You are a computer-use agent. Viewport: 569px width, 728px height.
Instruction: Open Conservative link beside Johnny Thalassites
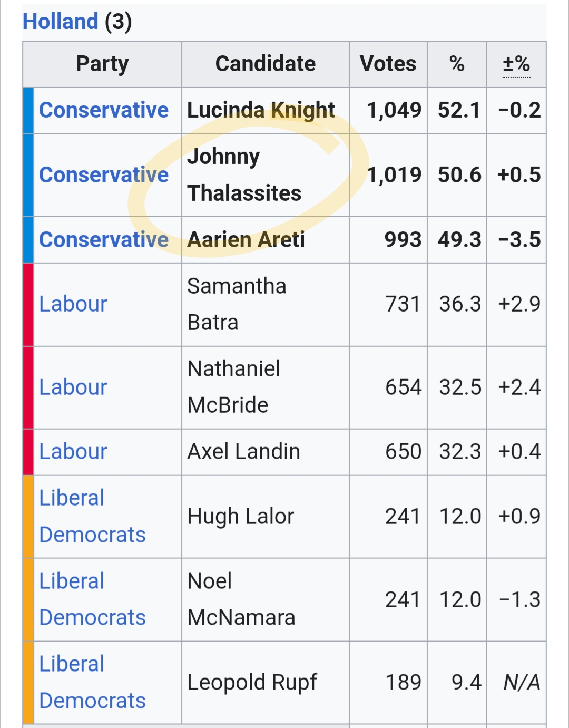(x=103, y=175)
